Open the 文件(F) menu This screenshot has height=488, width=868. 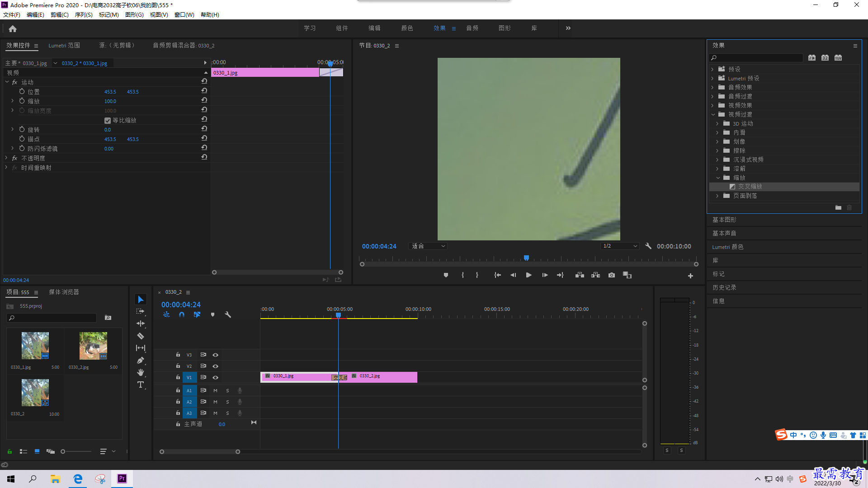coord(12,14)
